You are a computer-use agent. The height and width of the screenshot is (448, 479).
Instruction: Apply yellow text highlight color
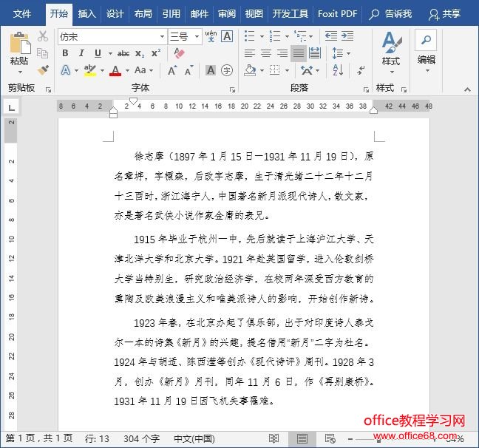click(90, 70)
